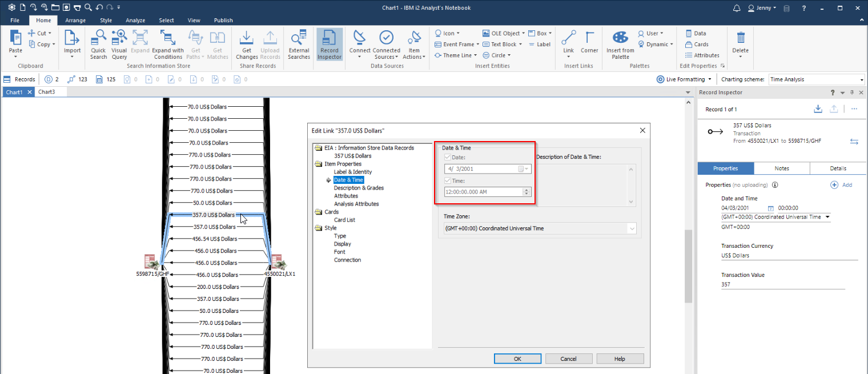Click the Time spinner stepper arrows
Screen dimensions: 868x374
[x=527, y=192]
